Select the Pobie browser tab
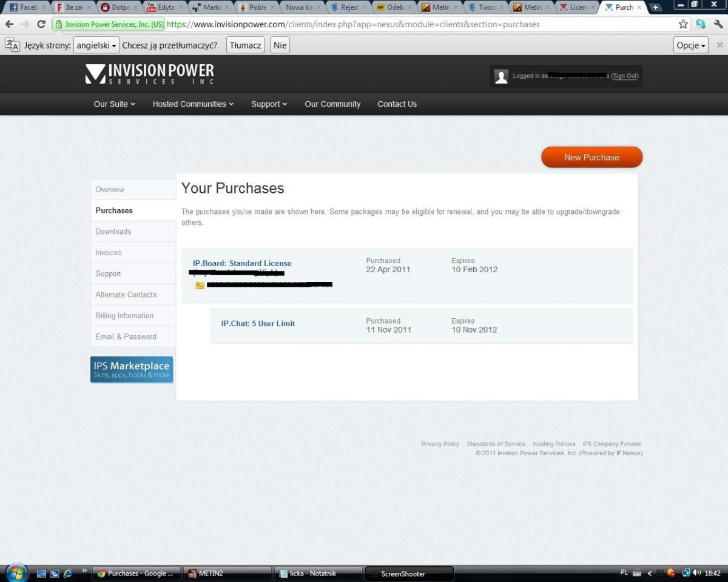 pyautogui.click(x=255, y=7)
